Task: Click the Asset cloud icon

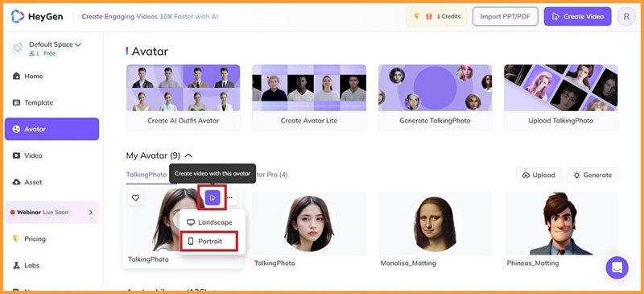Action: [x=16, y=182]
